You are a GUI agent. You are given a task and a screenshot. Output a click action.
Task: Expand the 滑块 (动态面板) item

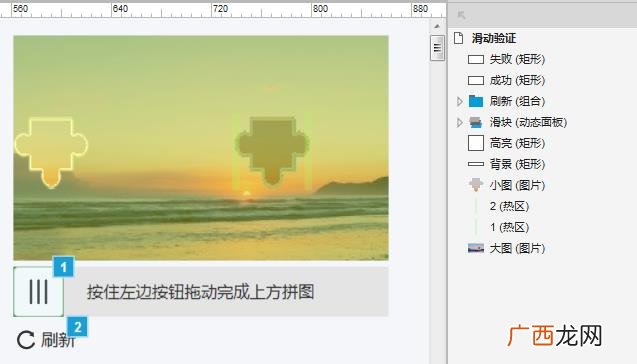point(459,122)
